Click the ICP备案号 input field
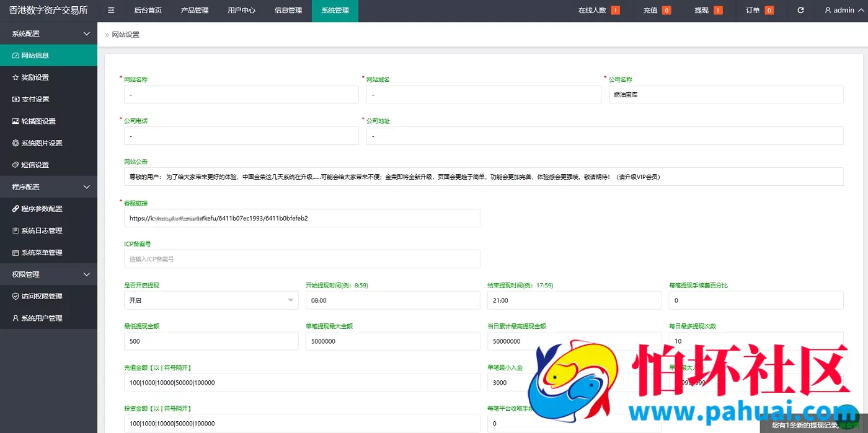Image resolution: width=868 pixels, height=433 pixels. pos(302,259)
